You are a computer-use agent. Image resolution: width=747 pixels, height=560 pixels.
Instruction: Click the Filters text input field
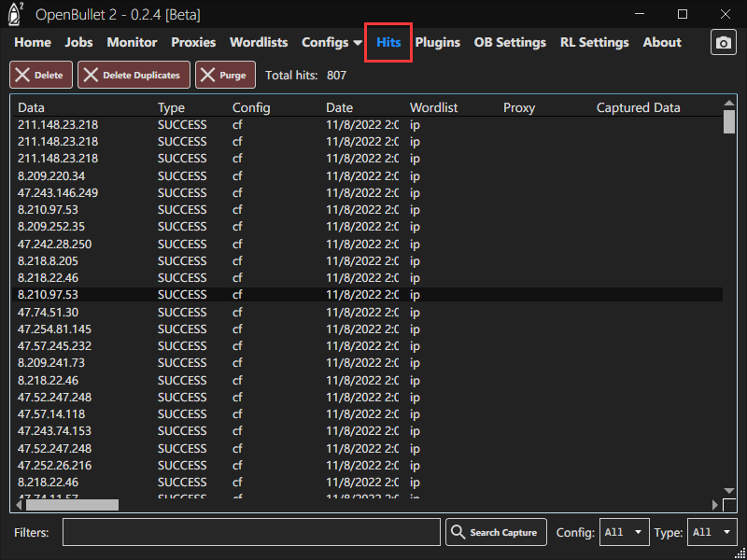[251, 532]
